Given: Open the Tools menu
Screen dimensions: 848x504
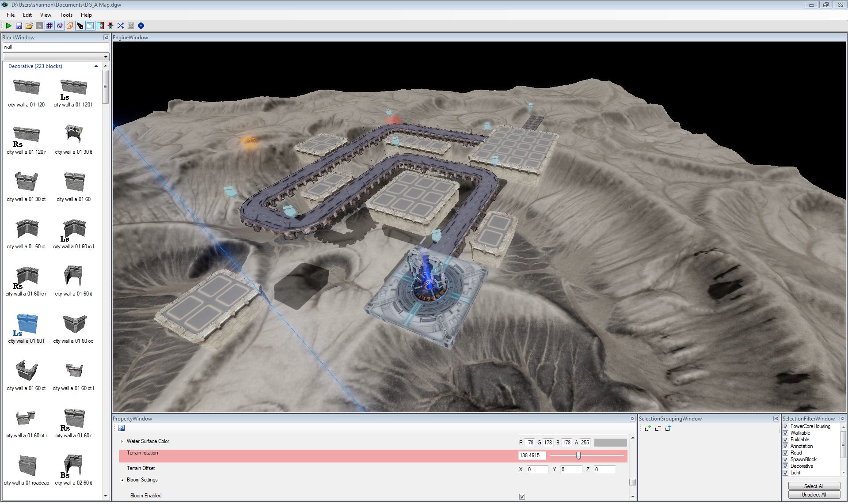Looking at the screenshot, I should [x=66, y=15].
